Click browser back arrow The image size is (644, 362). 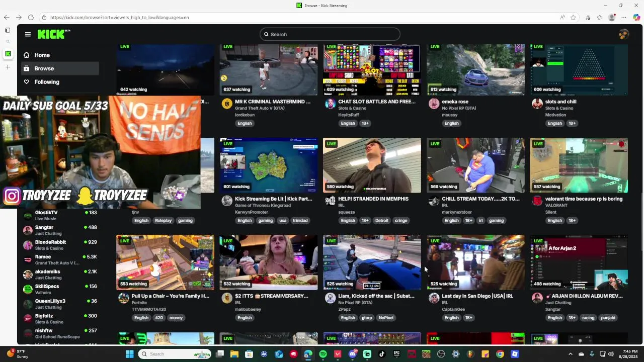(x=7, y=17)
